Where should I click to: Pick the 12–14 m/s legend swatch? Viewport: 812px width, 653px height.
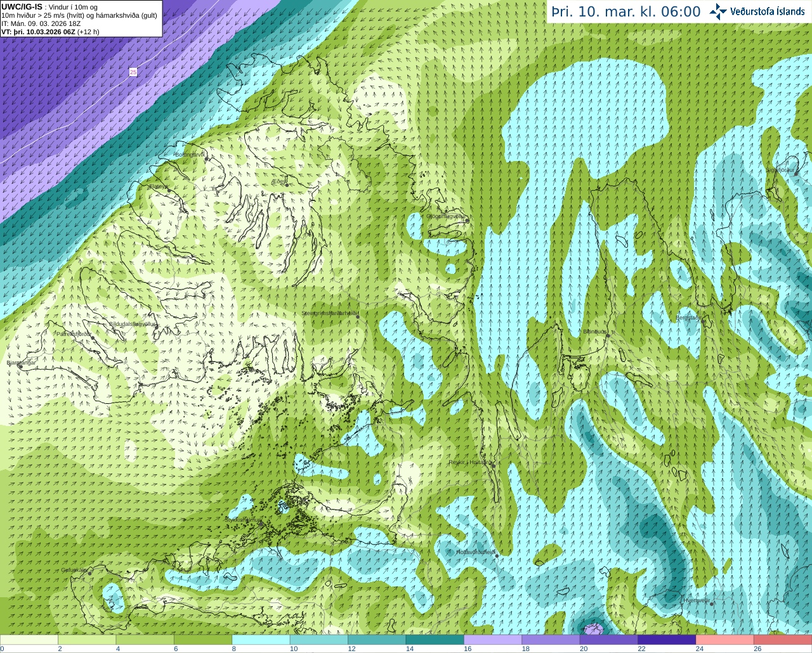click(x=377, y=640)
